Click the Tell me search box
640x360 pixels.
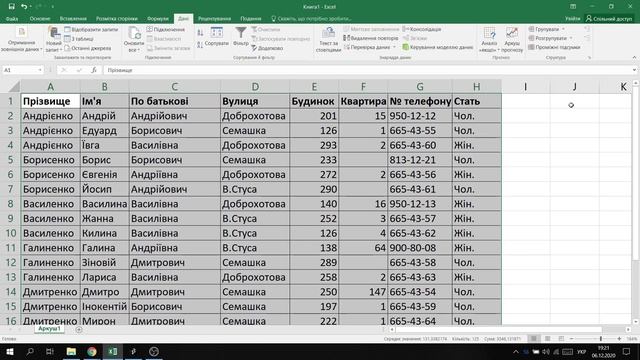[311, 19]
